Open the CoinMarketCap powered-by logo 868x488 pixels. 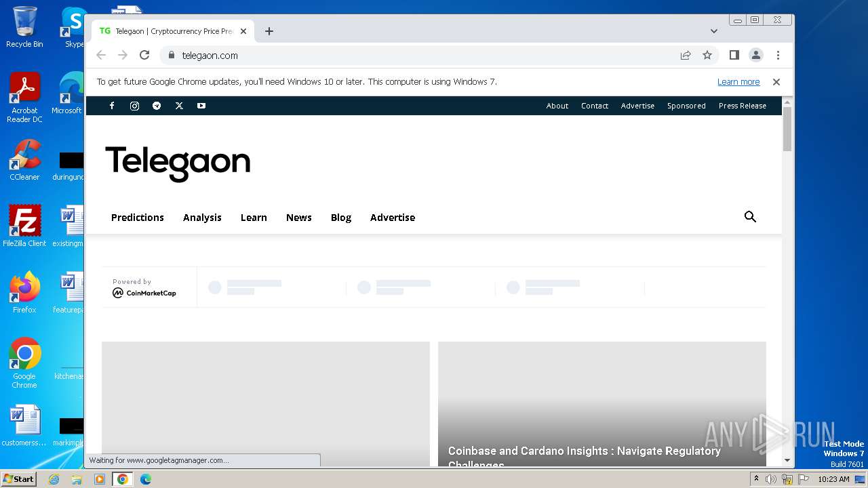(144, 293)
